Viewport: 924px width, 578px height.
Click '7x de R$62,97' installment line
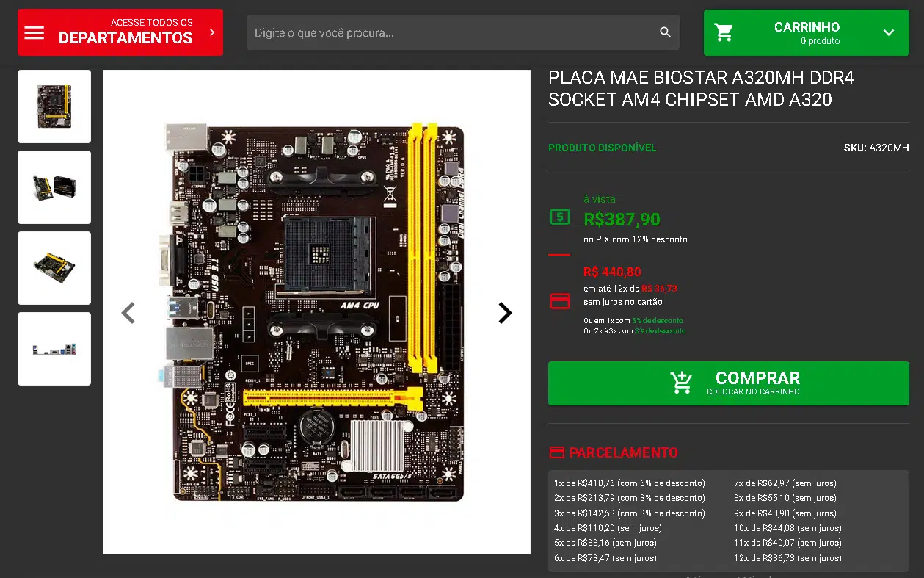tap(785, 483)
